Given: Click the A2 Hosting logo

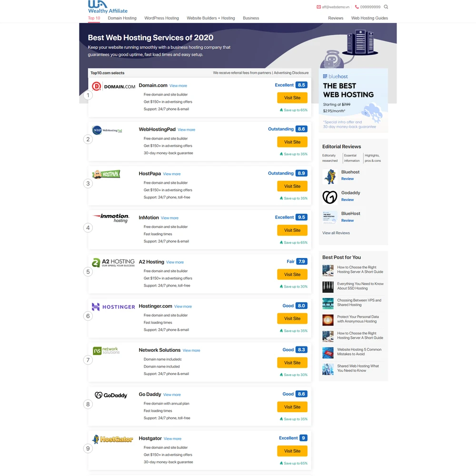Looking at the screenshot, I should pyautogui.click(x=113, y=262).
